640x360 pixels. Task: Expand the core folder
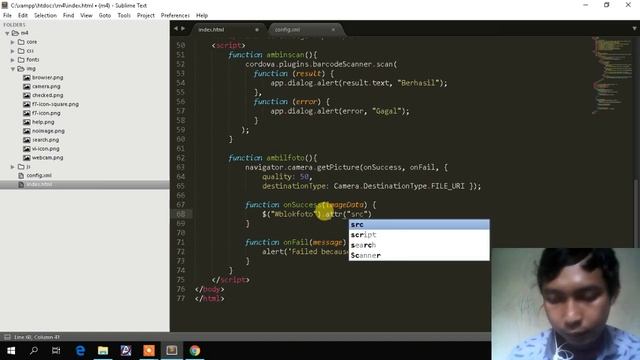pos(13,42)
